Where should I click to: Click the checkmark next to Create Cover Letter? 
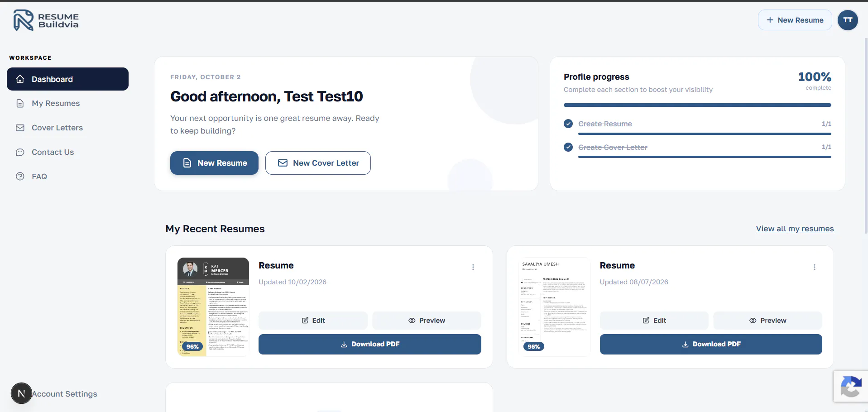pos(568,147)
